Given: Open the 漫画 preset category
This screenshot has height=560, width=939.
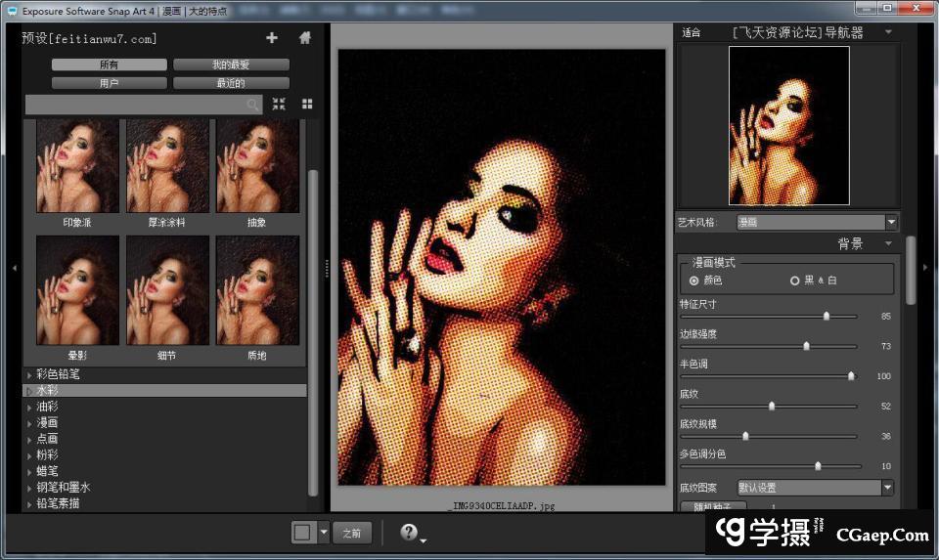Looking at the screenshot, I should [47, 422].
